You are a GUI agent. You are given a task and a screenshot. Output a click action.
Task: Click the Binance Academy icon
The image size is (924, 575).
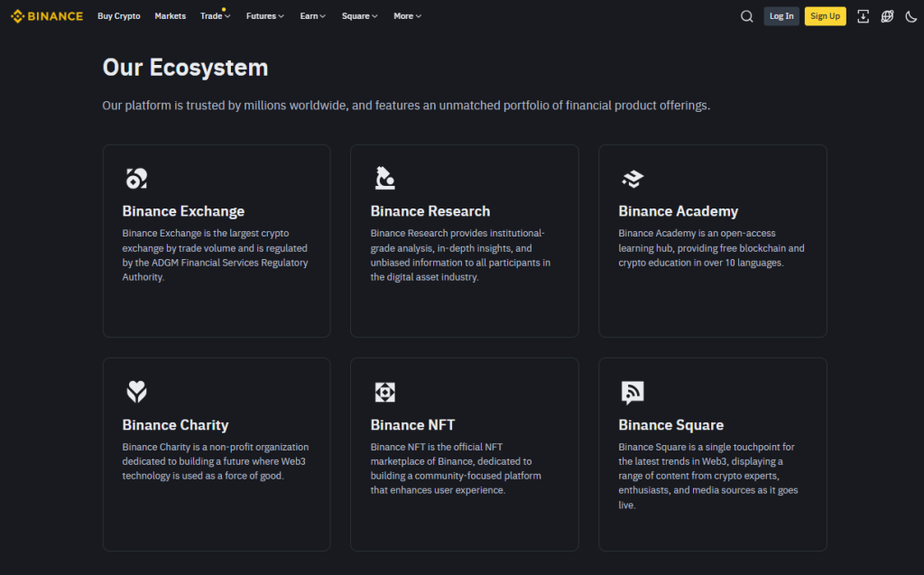[x=632, y=178]
